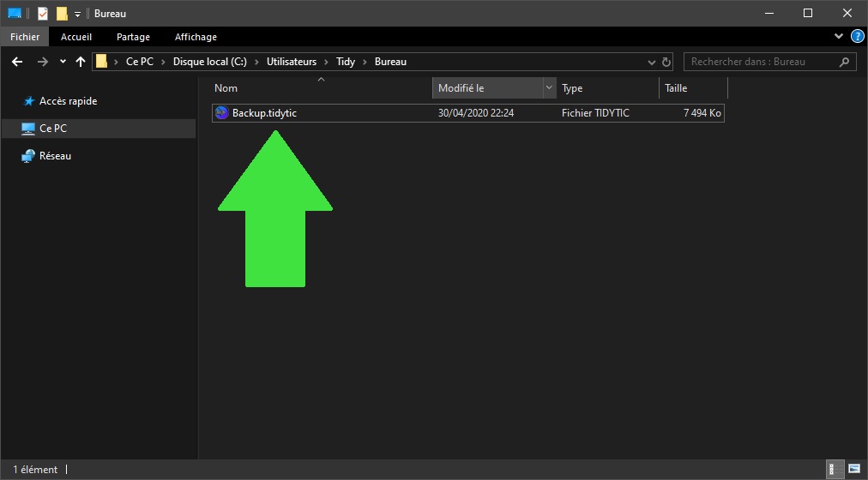Click the window system icon in the title bar

point(15,13)
